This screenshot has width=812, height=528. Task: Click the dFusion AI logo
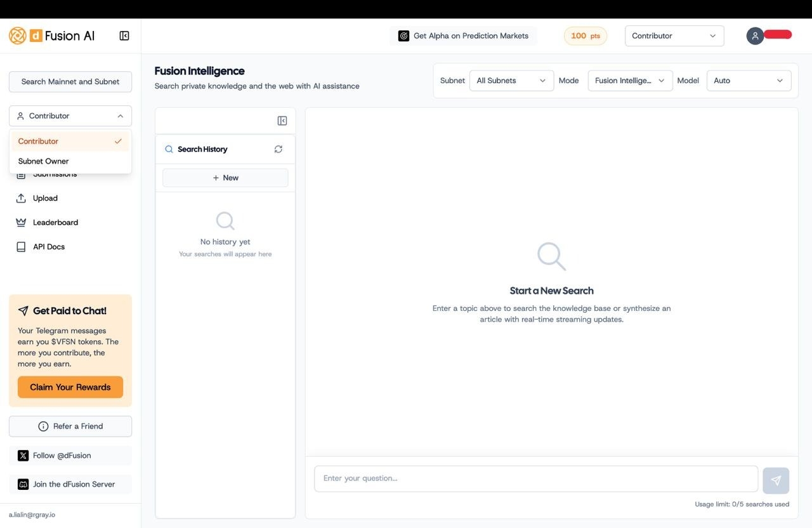click(51, 36)
